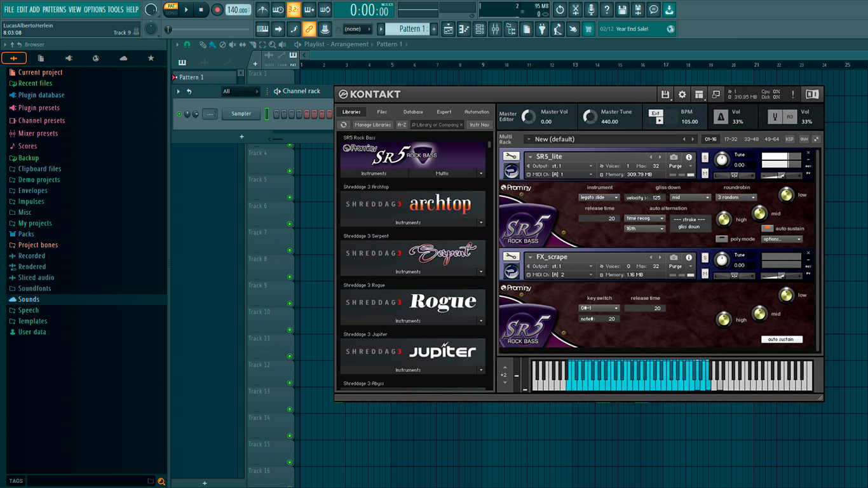Image resolution: width=868 pixels, height=488 pixels.
Task: Select the 17-32 rack page
Action: (x=731, y=139)
